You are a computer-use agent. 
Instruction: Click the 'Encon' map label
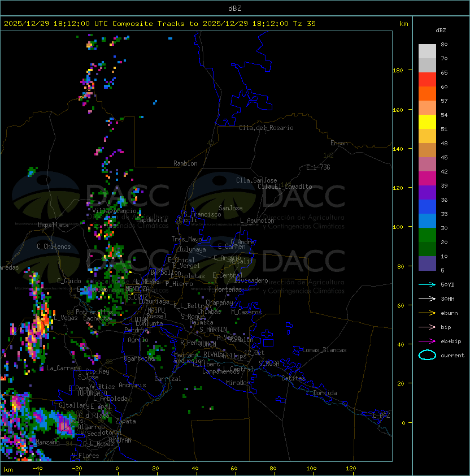pyautogui.click(x=339, y=143)
